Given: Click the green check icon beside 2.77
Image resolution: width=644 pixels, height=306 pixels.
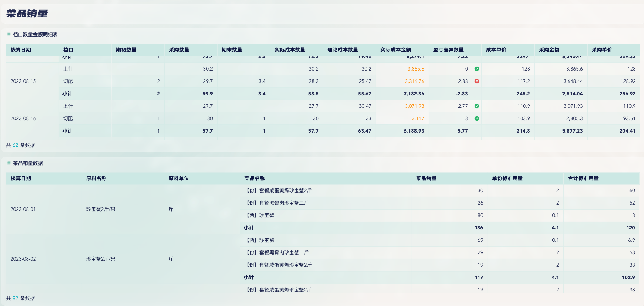Looking at the screenshot, I should coord(477,106).
